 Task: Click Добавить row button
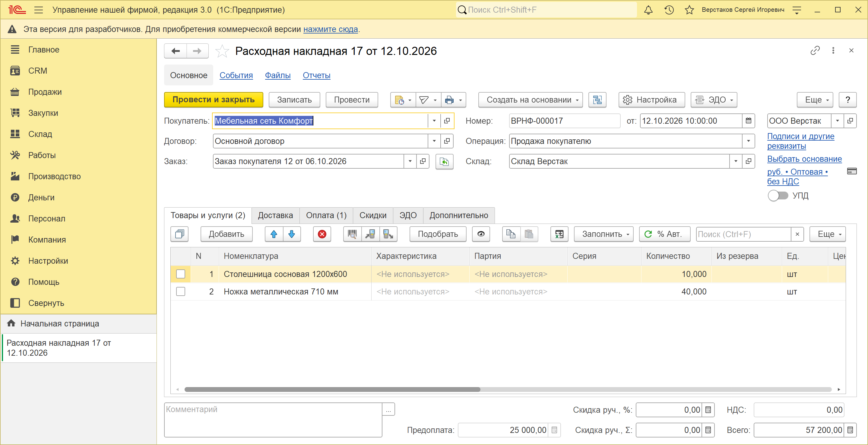point(227,234)
